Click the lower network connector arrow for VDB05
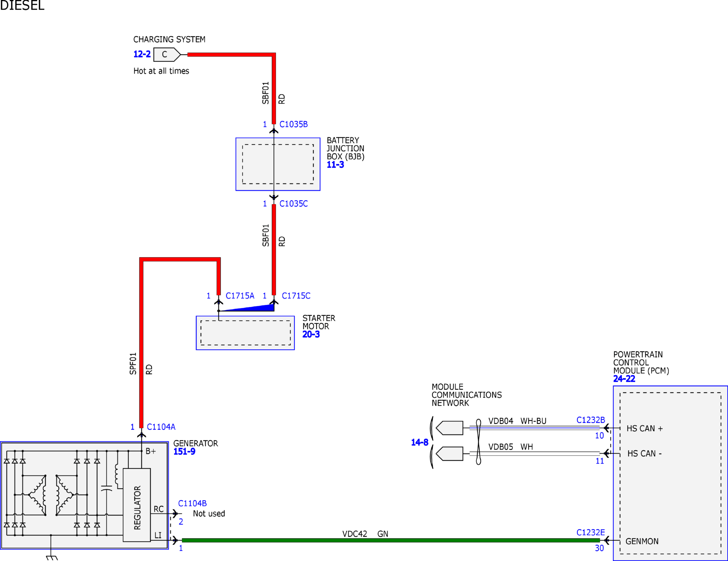 coord(449,454)
